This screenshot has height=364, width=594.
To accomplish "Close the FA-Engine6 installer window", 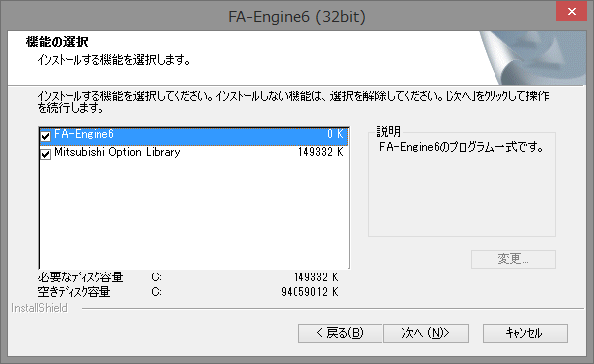I will [572, 11].
